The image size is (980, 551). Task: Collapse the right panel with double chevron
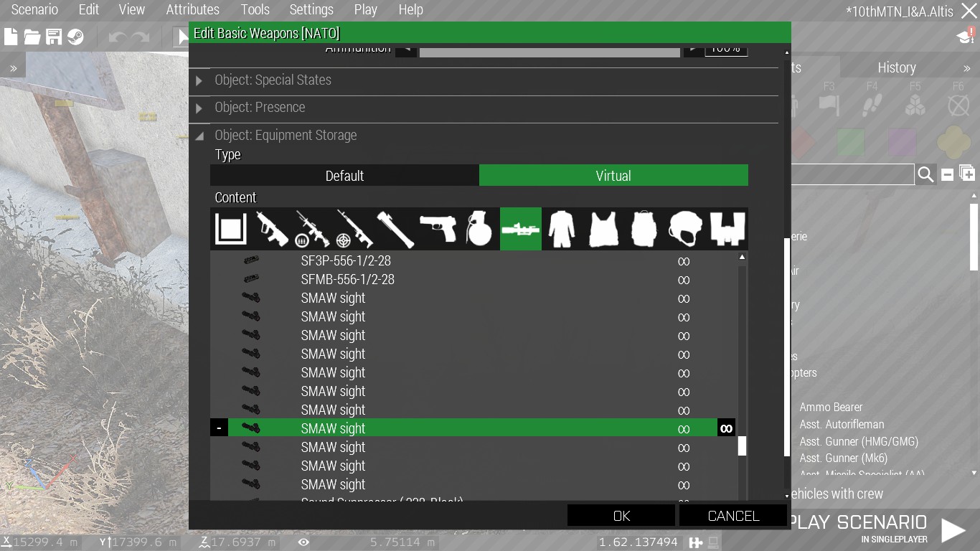[x=967, y=68]
